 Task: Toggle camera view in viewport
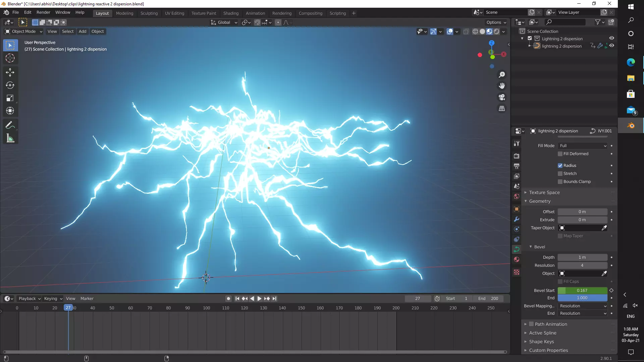pos(502,97)
